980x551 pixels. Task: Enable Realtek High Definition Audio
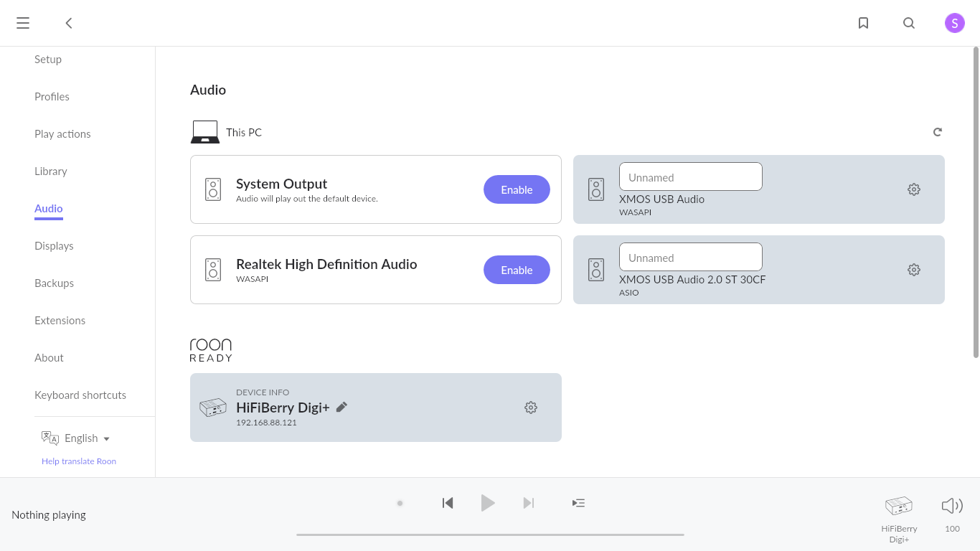517,270
